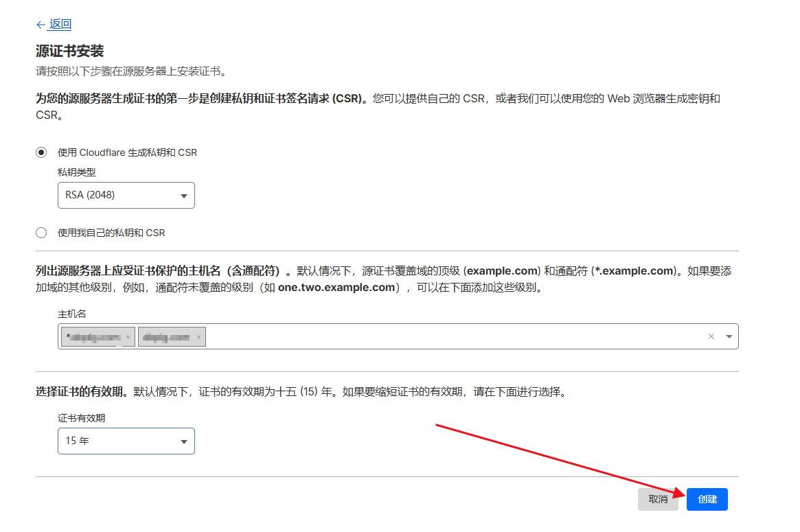Click the gray 取消 button

(x=658, y=500)
